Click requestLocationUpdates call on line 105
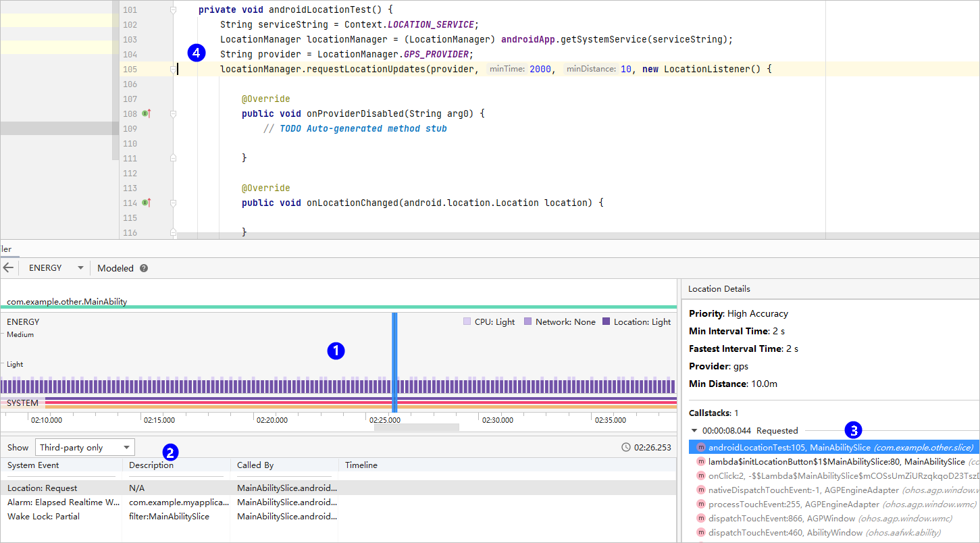 click(x=366, y=70)
